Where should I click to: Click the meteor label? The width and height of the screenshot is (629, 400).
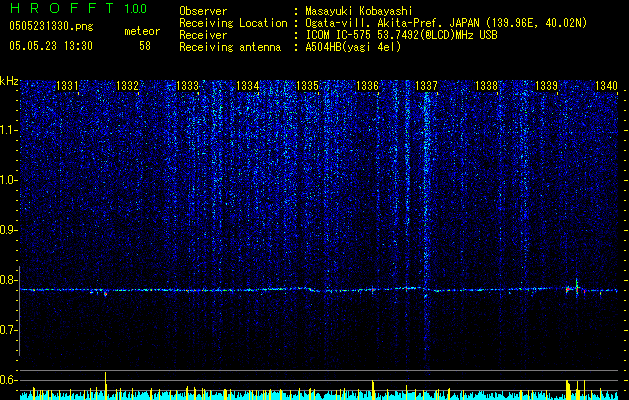point(142,31)
